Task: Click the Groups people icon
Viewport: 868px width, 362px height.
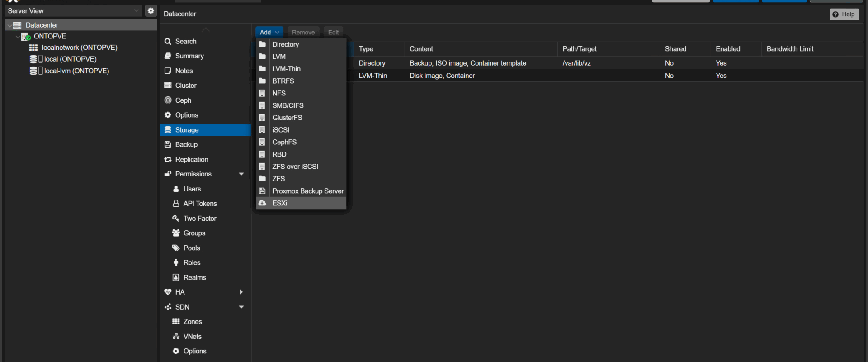Action: pos(176,233)
